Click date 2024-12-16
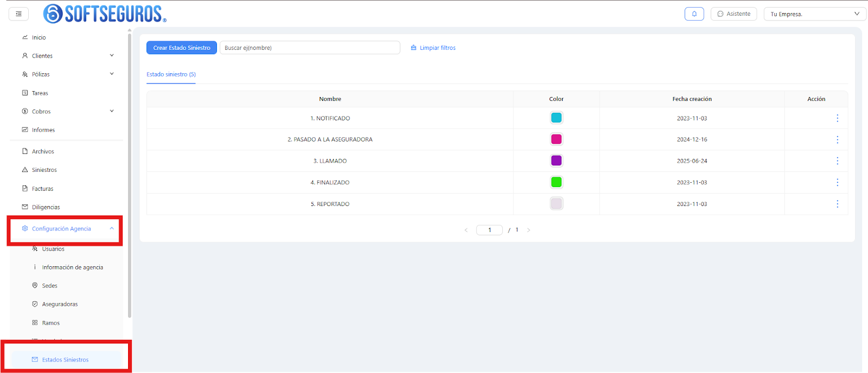 click(692, 139)
